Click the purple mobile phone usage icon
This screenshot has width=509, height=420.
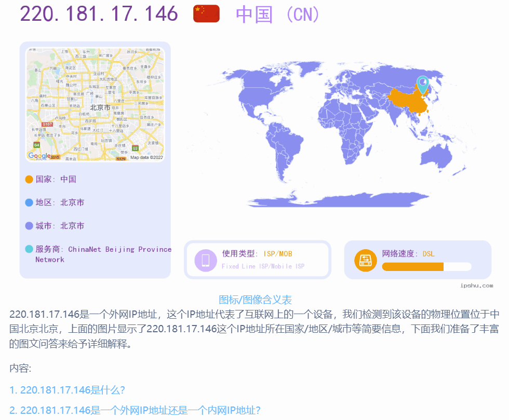206,260
